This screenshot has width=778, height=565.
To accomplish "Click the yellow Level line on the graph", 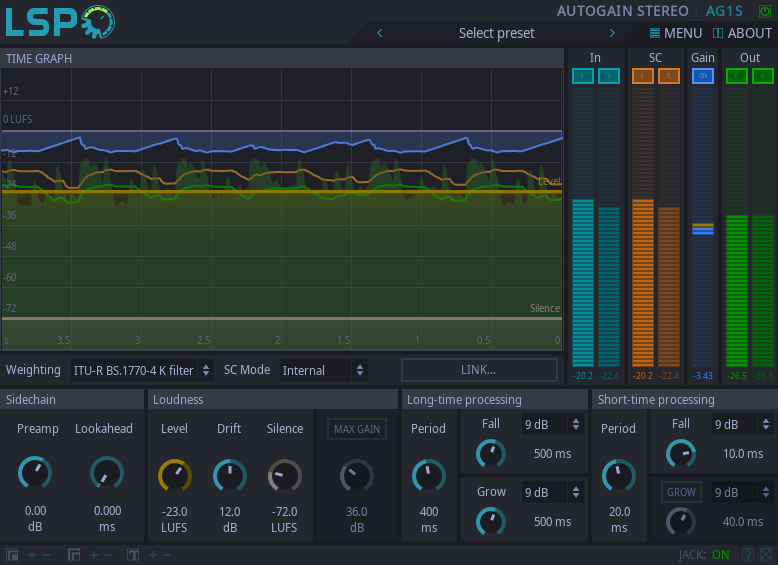I will (x=282, y=191).
